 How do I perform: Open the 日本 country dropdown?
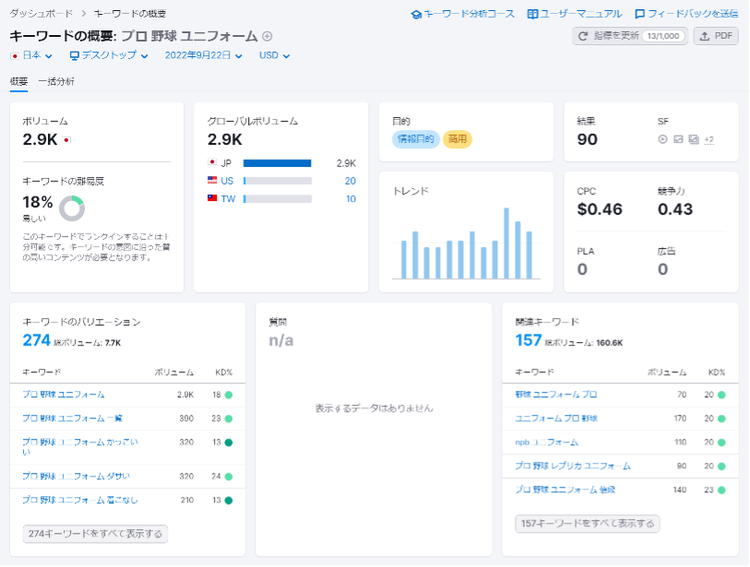click(31, 56)
